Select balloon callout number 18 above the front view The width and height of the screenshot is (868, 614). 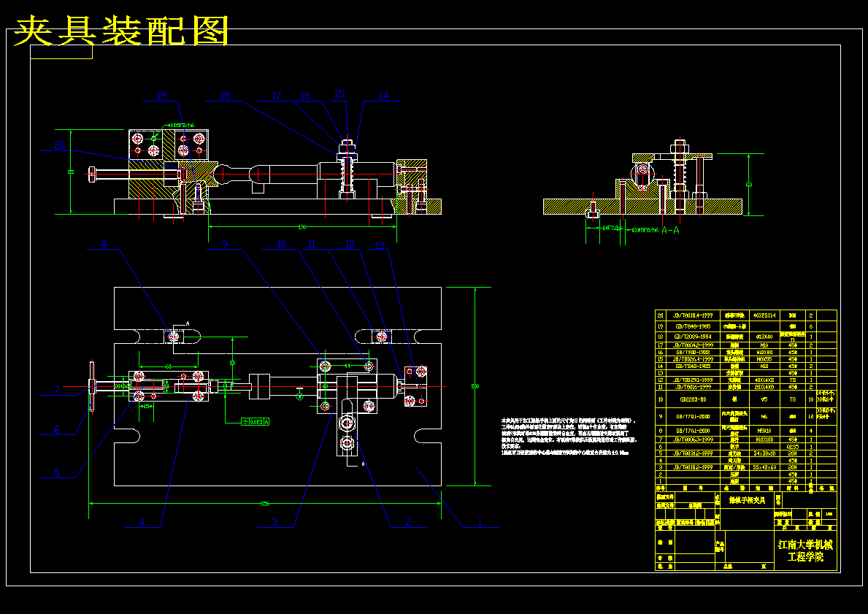point(226,96)
